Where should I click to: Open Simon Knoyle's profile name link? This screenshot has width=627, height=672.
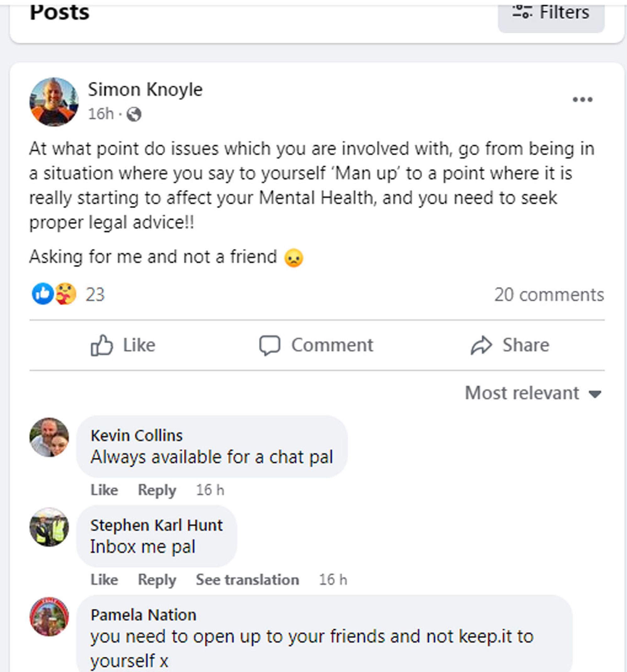click(145, 90)
